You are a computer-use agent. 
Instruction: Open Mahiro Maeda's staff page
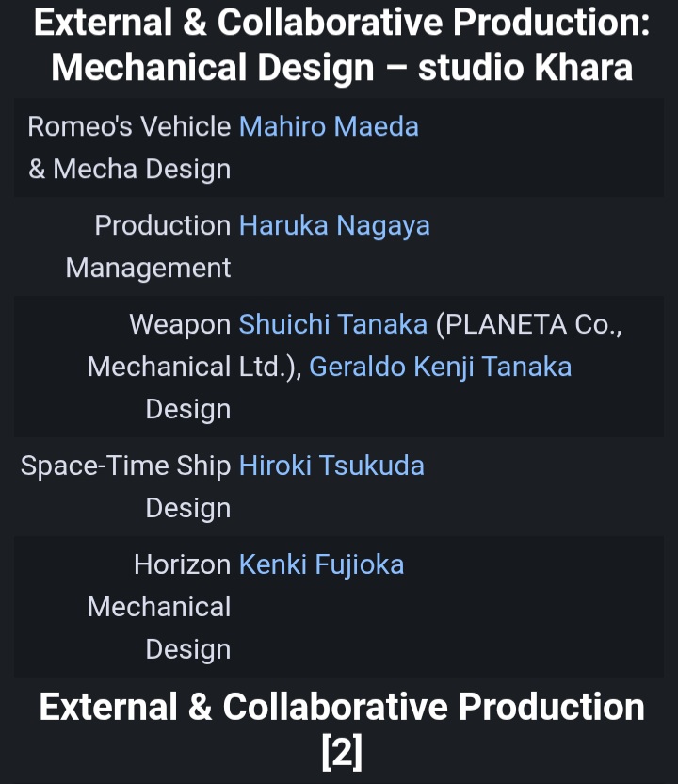tap(329, 126)
